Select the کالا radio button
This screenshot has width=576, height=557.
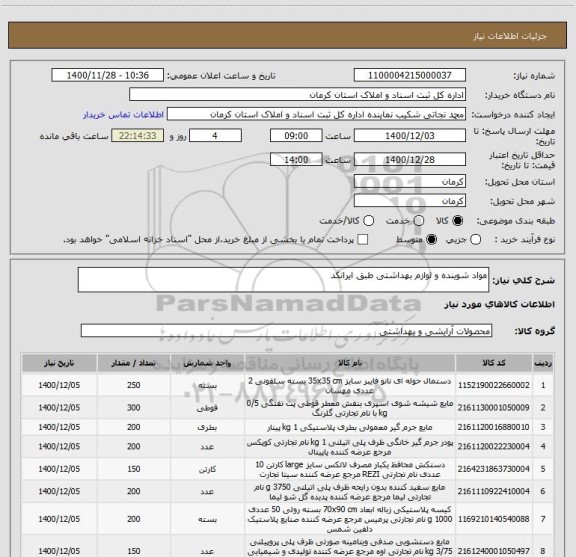[458, 221]
